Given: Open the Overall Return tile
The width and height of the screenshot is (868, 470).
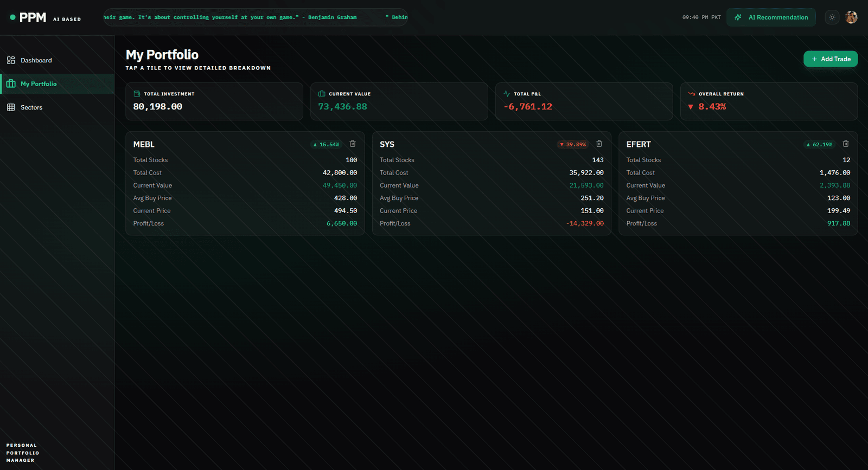Looking at the screenshot, I should 769,101.
